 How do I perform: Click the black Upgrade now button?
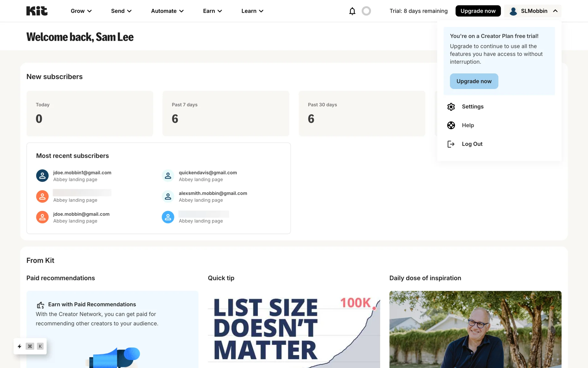click(478, 11)
